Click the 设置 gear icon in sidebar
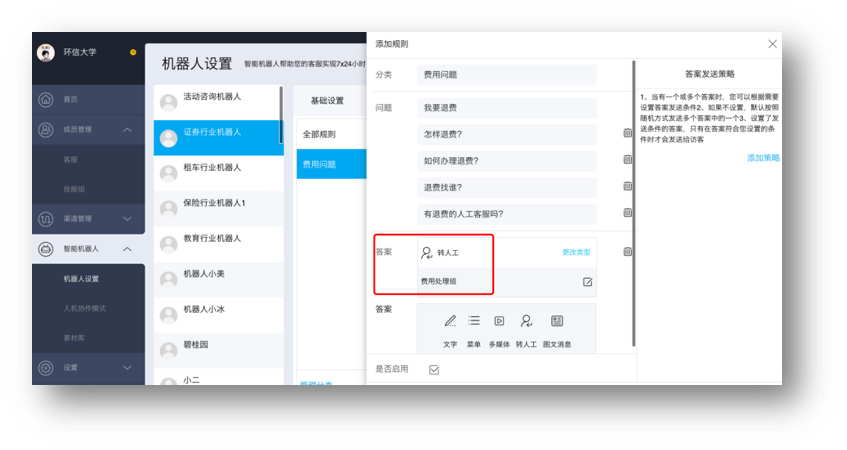The height and width of the screenshot is (450, 847). tap(46, 368)
